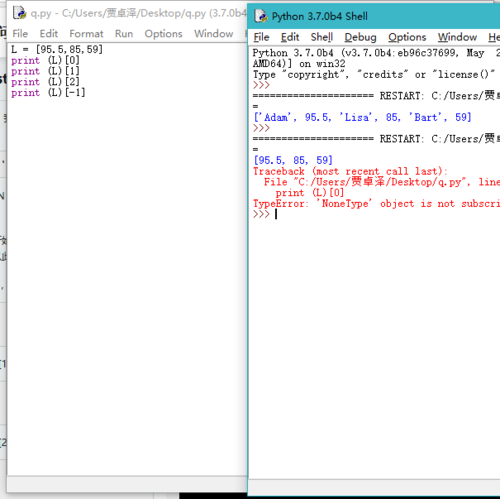Screen dimensions: 500x499
Task: Place the cursor in the code line print (L)[0]
Action: [45, 61]
